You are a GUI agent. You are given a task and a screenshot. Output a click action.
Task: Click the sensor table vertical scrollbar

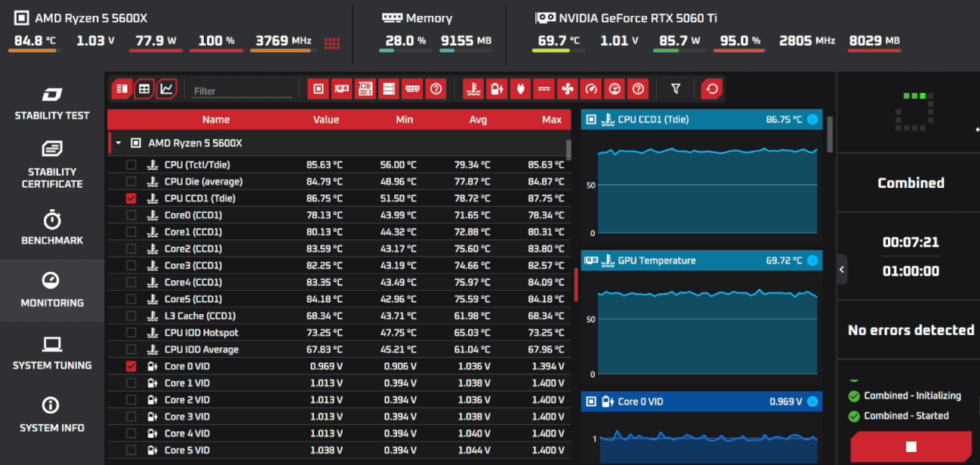(569, 149)
